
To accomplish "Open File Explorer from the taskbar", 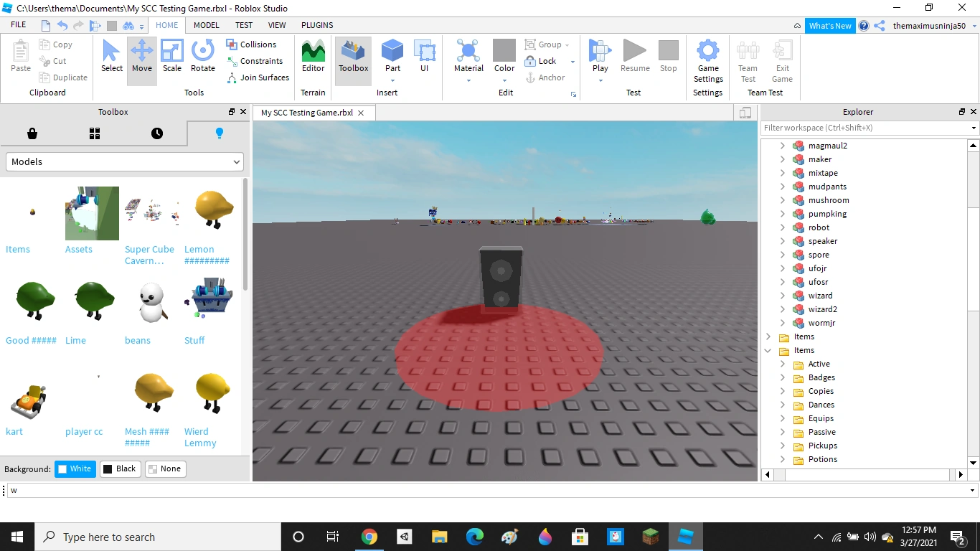I will click(x=439, y=537).
